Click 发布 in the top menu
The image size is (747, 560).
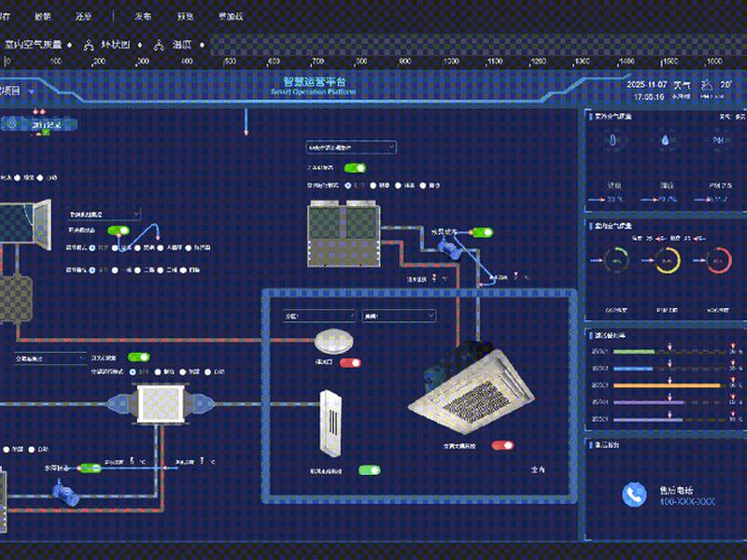pyautogui.click(x=143, y=16)
